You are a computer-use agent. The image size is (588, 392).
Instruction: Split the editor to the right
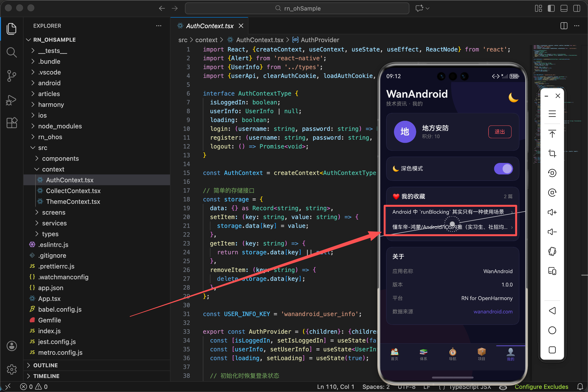[x=564, y=26]
